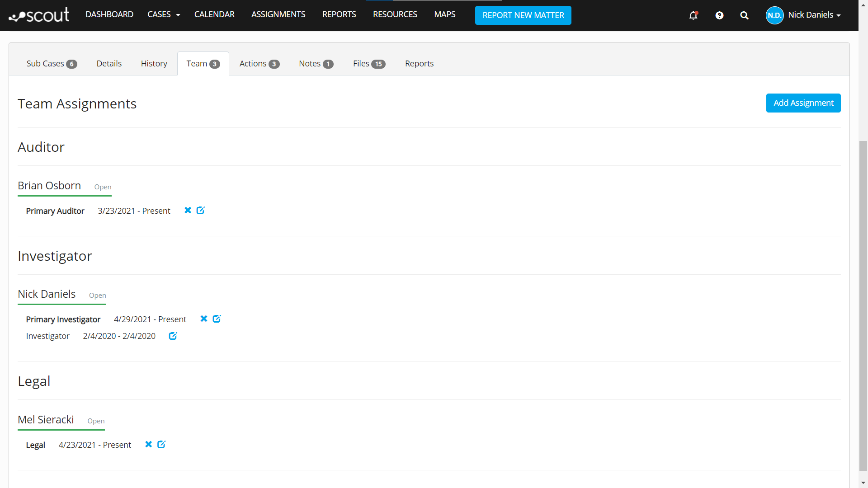868x488 pixels.
Task: Remove Nick Daniels' Primary Investigator assignment
Action: (x=204, y=319)
